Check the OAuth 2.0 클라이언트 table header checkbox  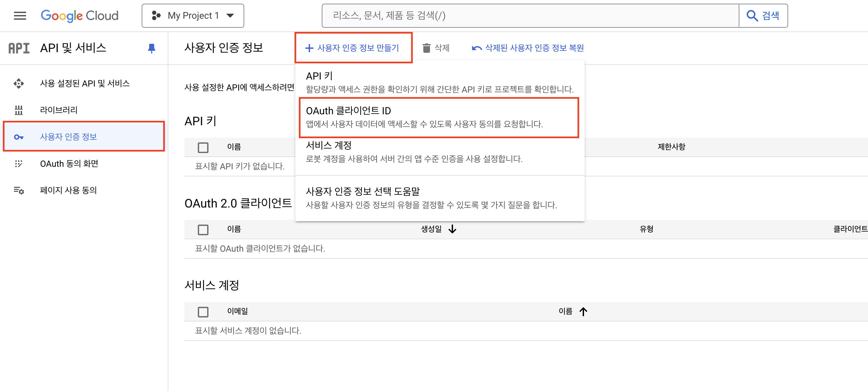(203, 230)
